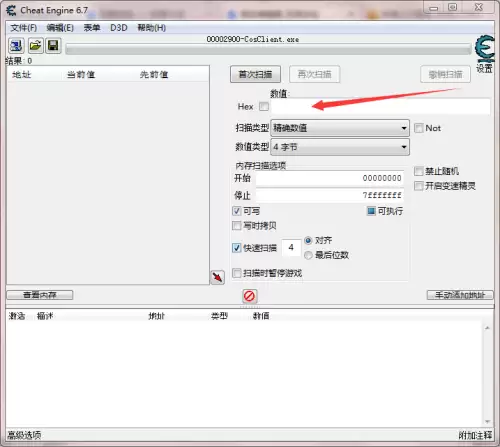Image resolution: width=500 pixels, height=447 pixels.
Task: Click the red arrow add-address icon
Action: click(x=217, y=277)
